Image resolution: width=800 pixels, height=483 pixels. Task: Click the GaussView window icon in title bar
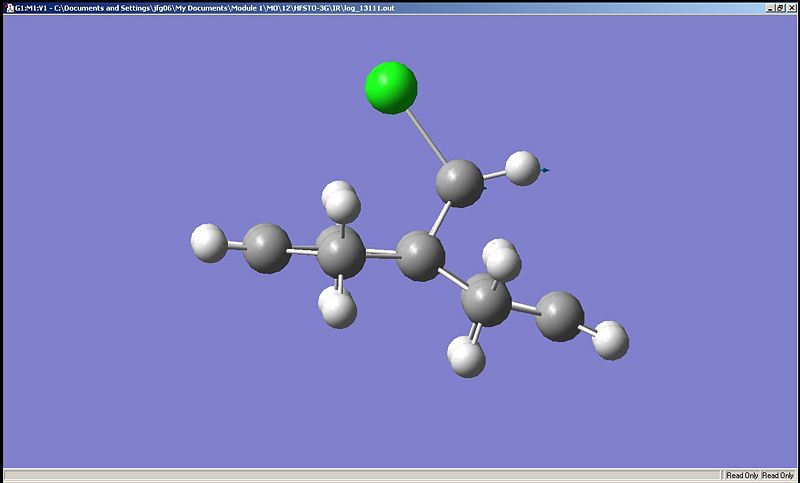point(10,8)
